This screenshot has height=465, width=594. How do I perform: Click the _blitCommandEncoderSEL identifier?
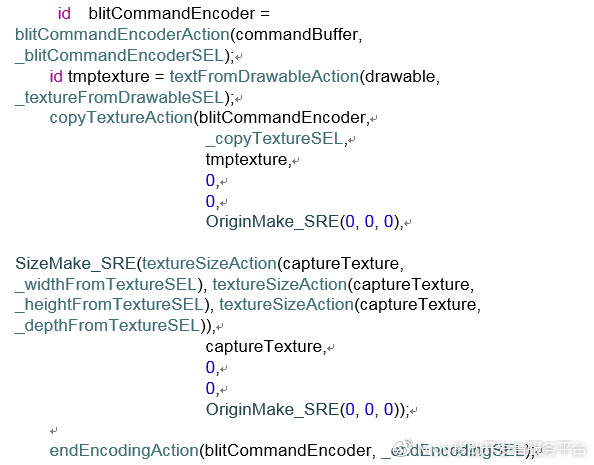point(120,56)
